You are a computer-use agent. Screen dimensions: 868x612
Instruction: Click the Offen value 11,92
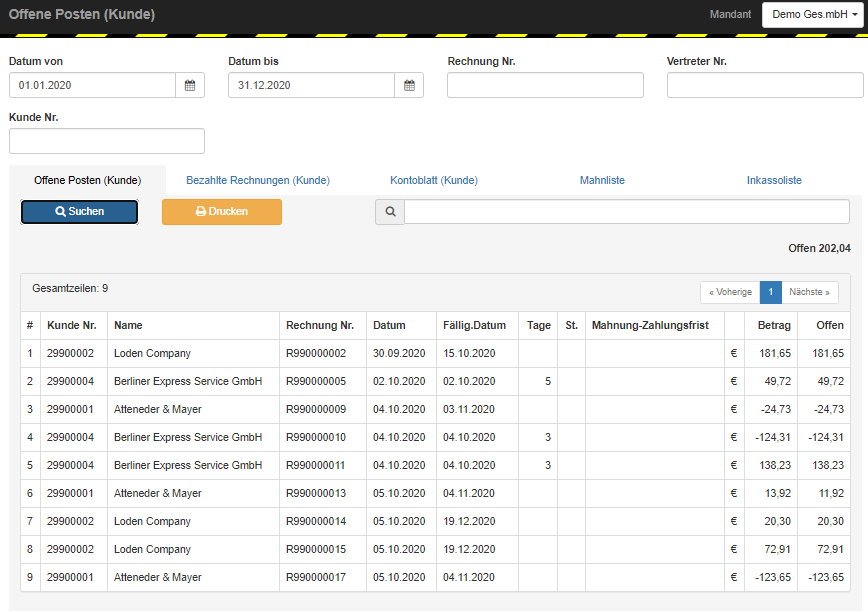click(831, 493)
